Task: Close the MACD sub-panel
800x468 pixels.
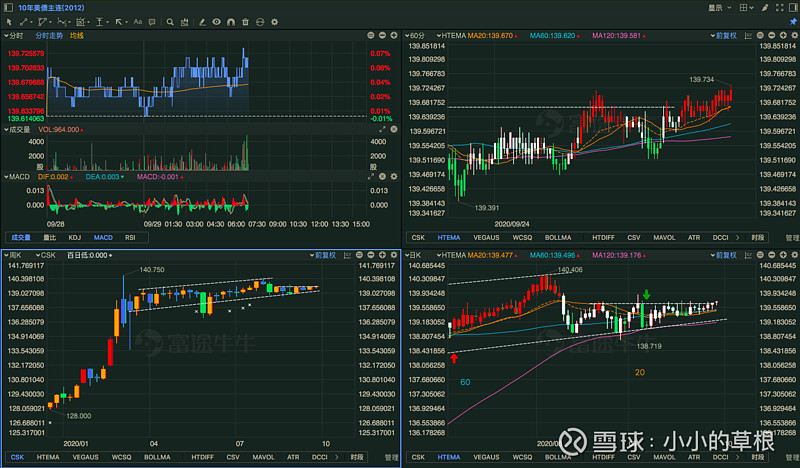Action: pyautogui.click(x=382, y=177)
